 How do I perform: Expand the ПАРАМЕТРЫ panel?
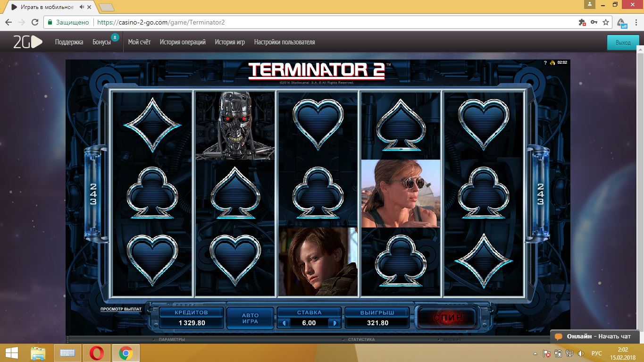(x=172, y=339)
